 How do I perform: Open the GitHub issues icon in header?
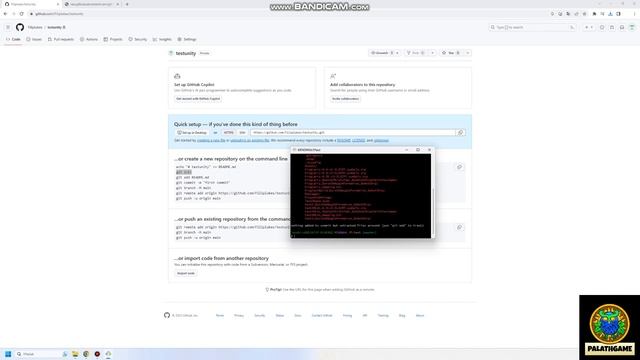click(x=602, y=27)
